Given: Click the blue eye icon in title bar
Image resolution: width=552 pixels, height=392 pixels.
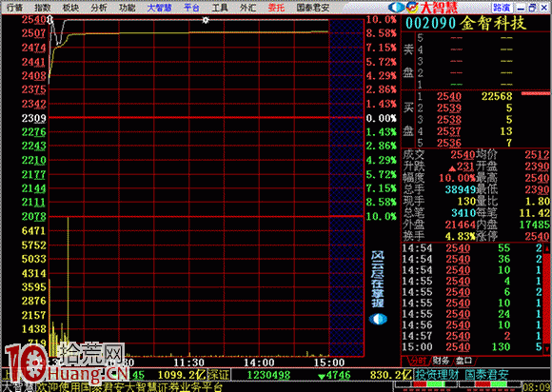Looking at the screenshot, I should pyautogui.click(x=397, y=7).
